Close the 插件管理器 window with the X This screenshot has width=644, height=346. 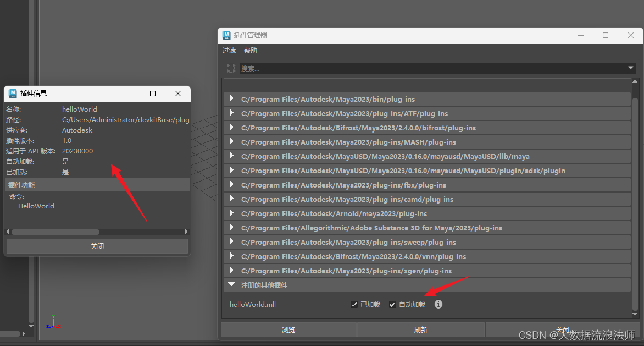point(631,35)
